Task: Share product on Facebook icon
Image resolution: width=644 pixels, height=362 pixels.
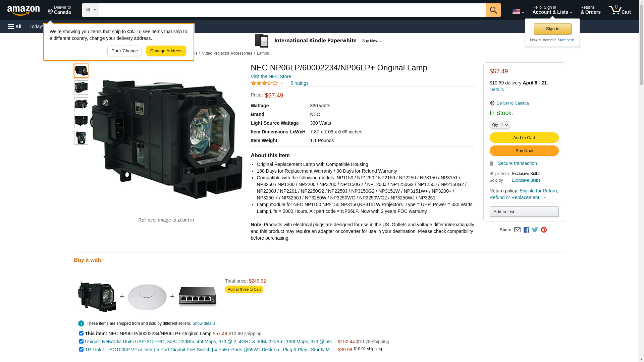Action: 526,230
